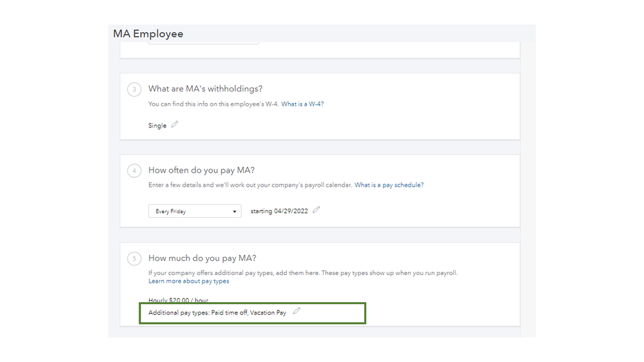
Task: Click the pencil icon next to Single
Action: (x=175, y=125)
